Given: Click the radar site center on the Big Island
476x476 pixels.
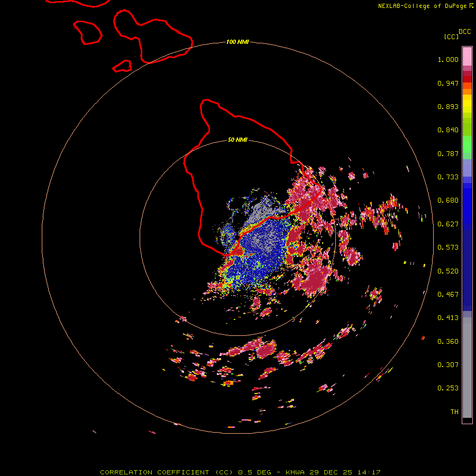Looking at the screenshot, I should [x=237, y=236].
